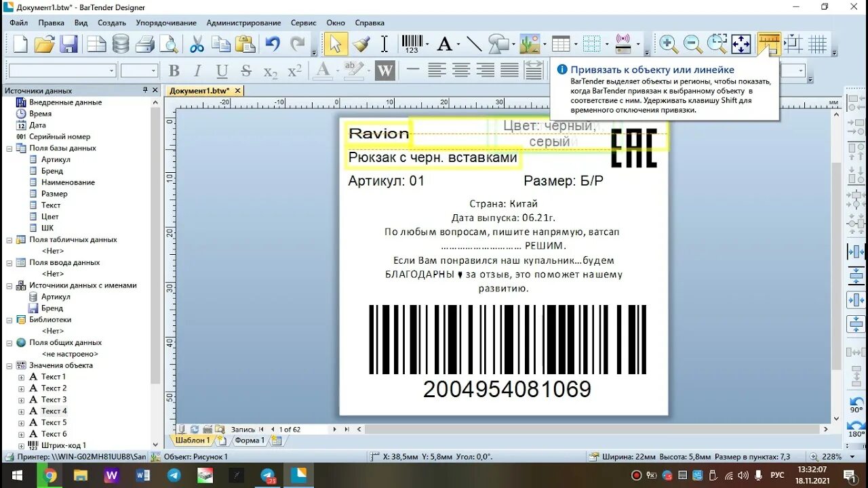Pick the format painter brush tool
Viewport: 868px width, 488px height.
click(x=361, y=45)
